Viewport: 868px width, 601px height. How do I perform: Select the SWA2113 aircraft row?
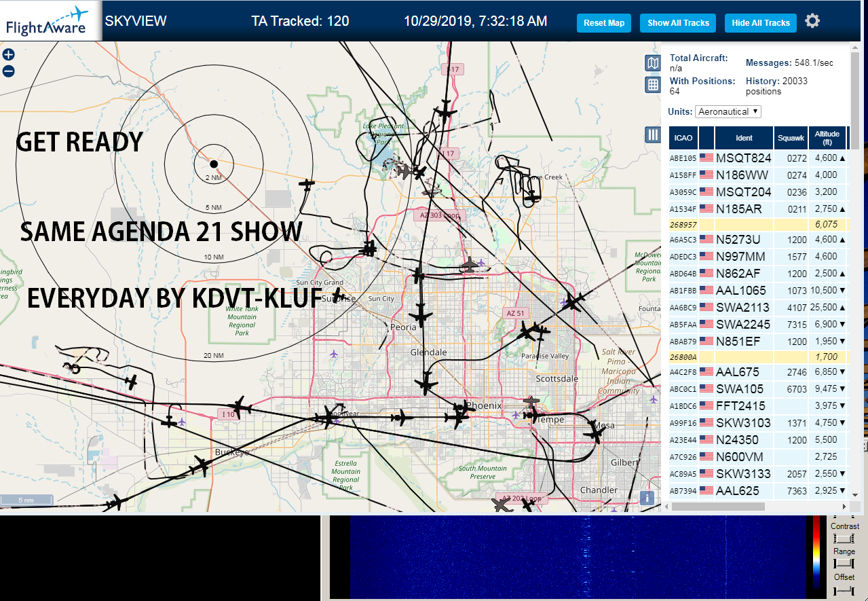click(758, 307)
